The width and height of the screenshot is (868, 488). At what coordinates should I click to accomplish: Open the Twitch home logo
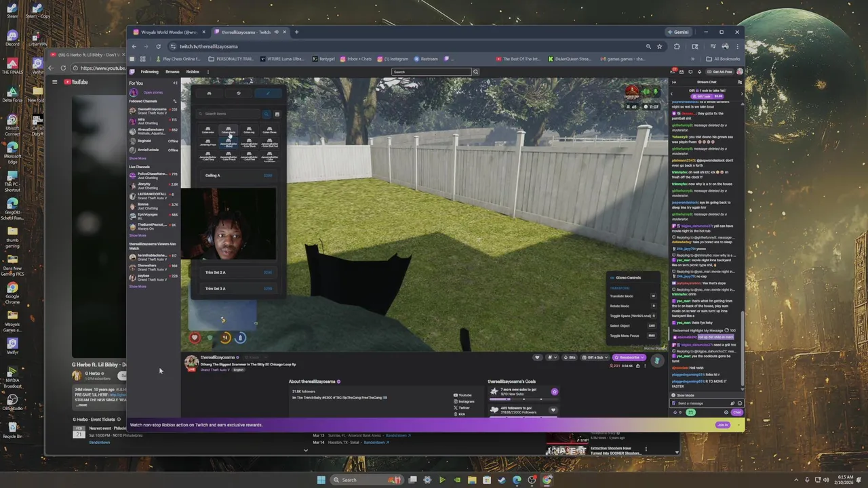click(x=132, y=71)
